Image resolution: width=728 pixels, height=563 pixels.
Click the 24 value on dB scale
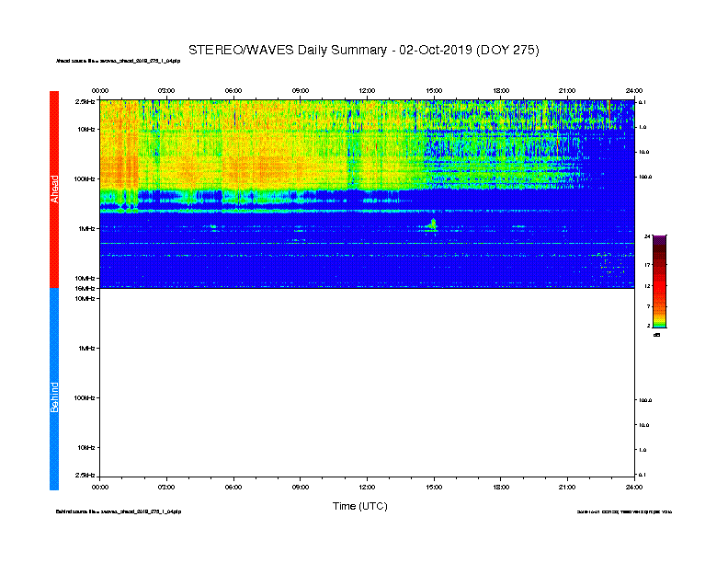pos(647,237)
